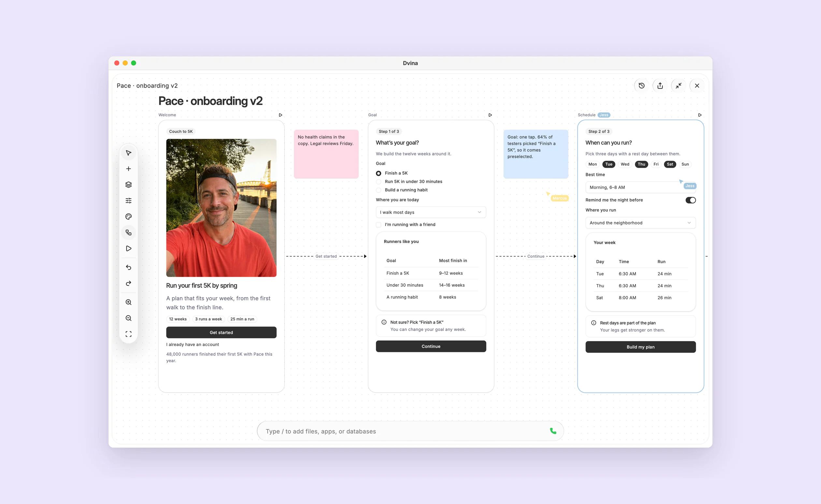Viewport: 821px width, 504px height.
Task: Click info icon beside Rest days note
Action: point(594,323)
